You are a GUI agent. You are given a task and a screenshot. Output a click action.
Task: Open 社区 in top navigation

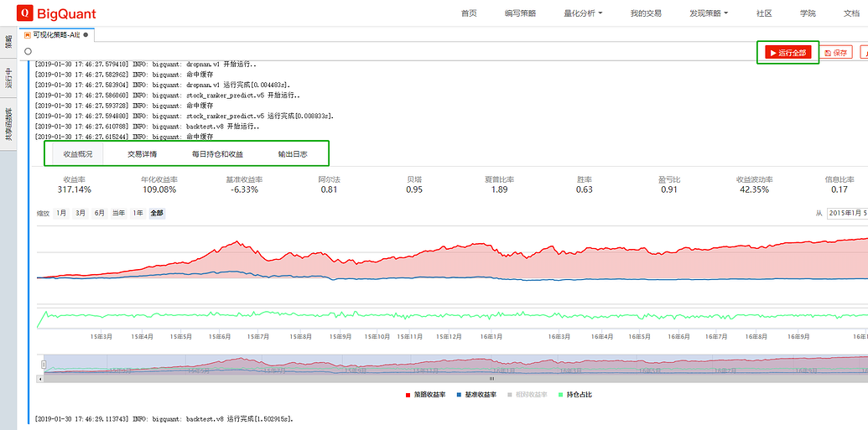pos(764,13)
